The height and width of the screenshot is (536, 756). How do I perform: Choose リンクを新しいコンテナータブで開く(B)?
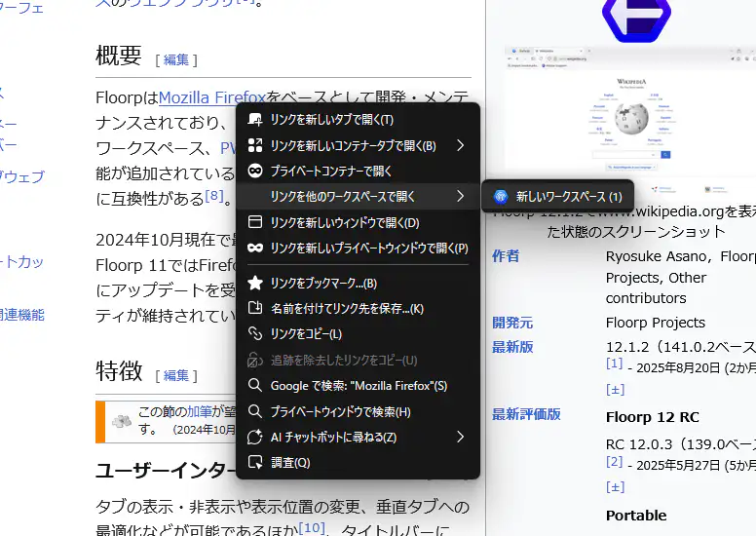(x=358, y=145)
